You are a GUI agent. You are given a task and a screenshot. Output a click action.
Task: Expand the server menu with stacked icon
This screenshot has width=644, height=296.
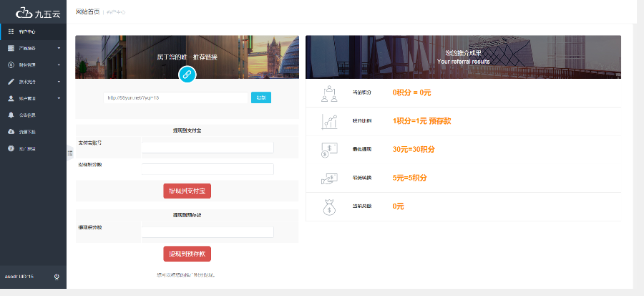33,48
